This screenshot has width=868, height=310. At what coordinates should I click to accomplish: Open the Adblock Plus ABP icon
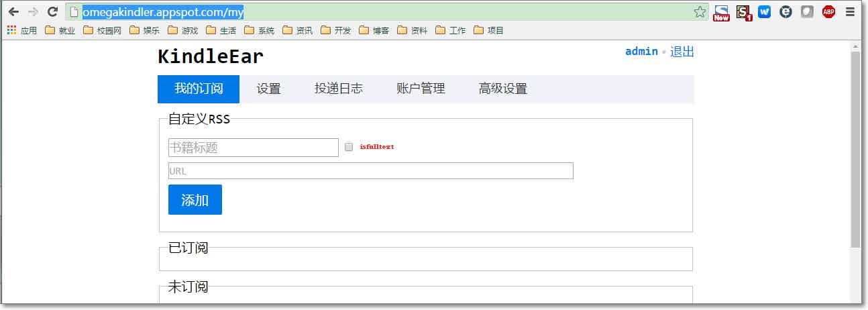(x=829, y=11)
